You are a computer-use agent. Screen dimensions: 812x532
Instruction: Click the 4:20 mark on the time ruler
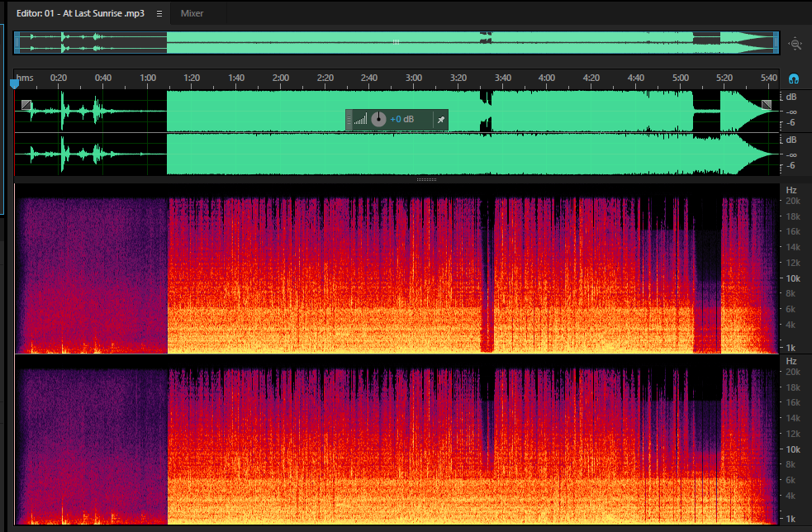click(591, 78)
